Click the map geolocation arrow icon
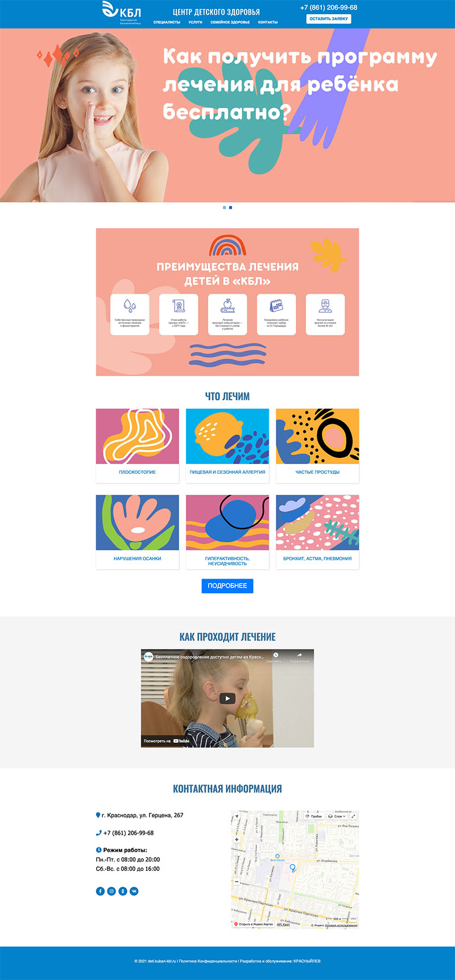Viewport: 455px width, 980px height. coord(237,816)
